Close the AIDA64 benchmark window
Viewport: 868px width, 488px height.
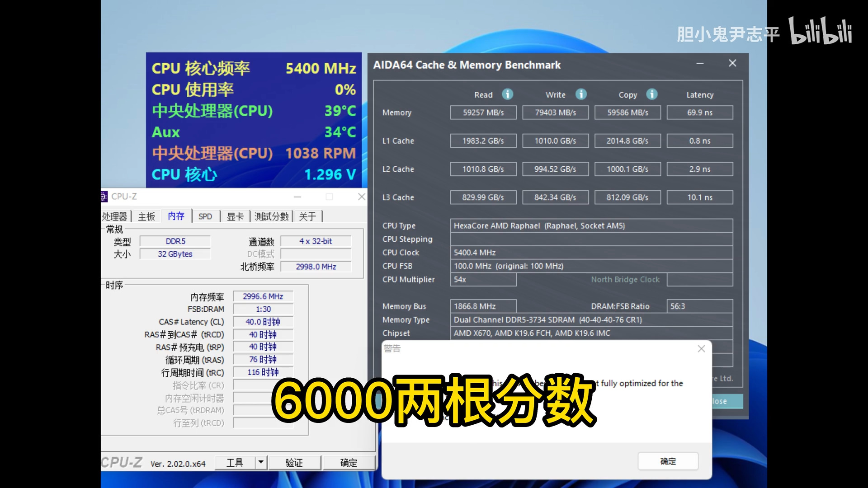coord(732,63)
